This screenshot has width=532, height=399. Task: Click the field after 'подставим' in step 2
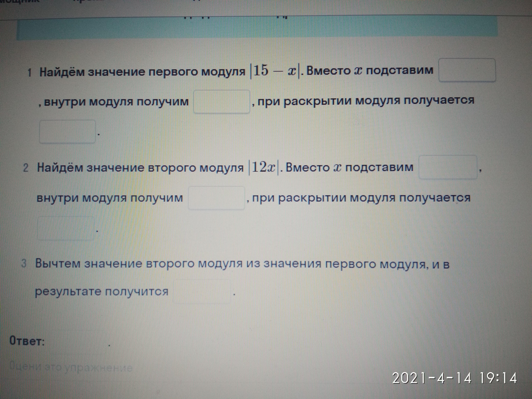click(448, 168)
